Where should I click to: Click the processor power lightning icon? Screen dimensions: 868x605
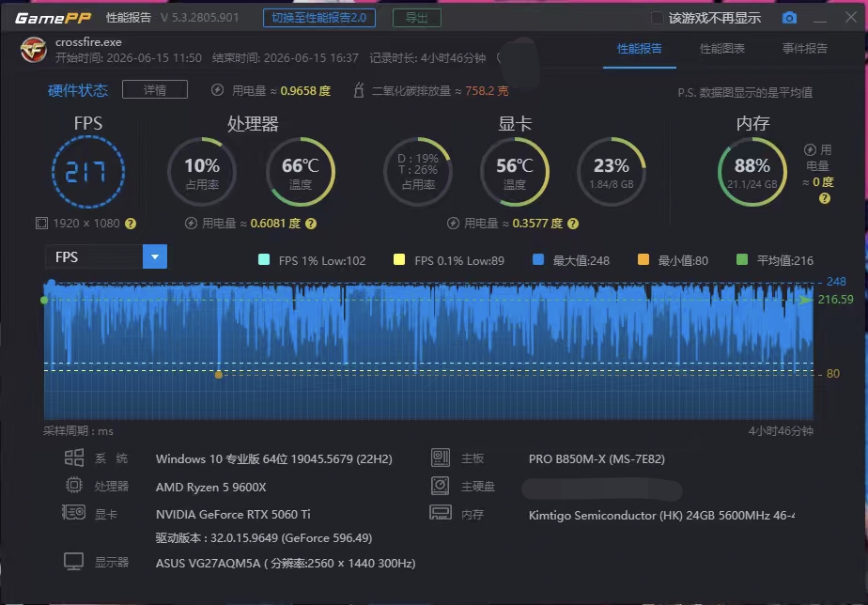click(x=191, y=223)
